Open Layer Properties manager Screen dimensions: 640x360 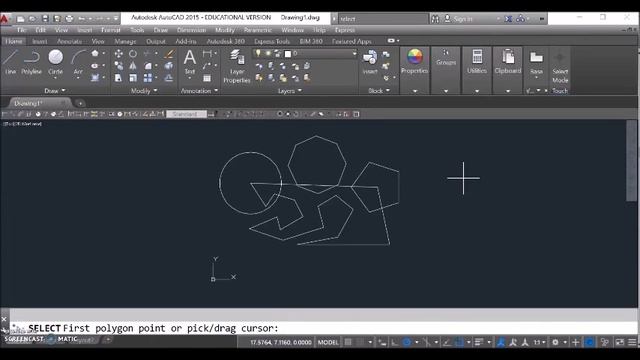pyautogui.click(x=237, y=66)
